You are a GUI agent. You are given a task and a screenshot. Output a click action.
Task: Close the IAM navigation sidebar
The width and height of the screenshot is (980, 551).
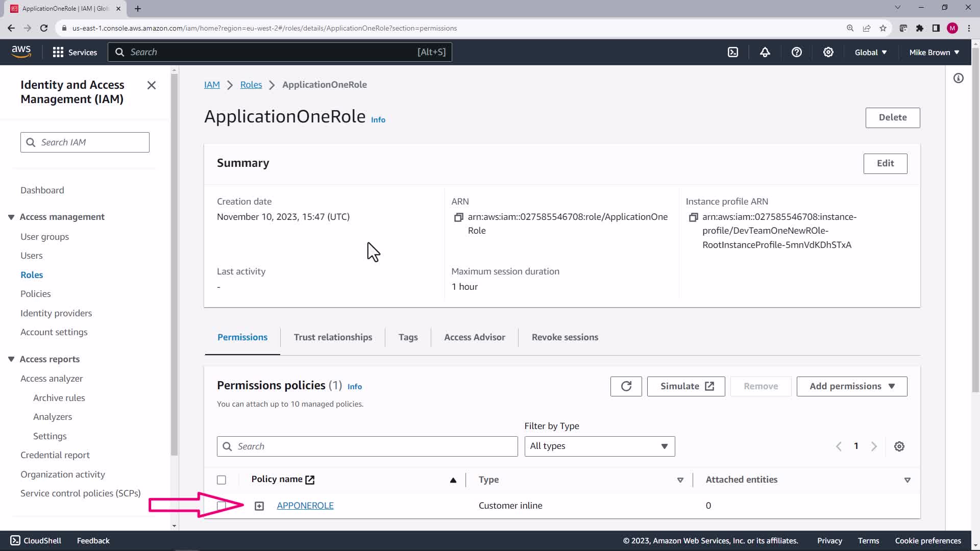pyautogui.click(x=152, y=85)
